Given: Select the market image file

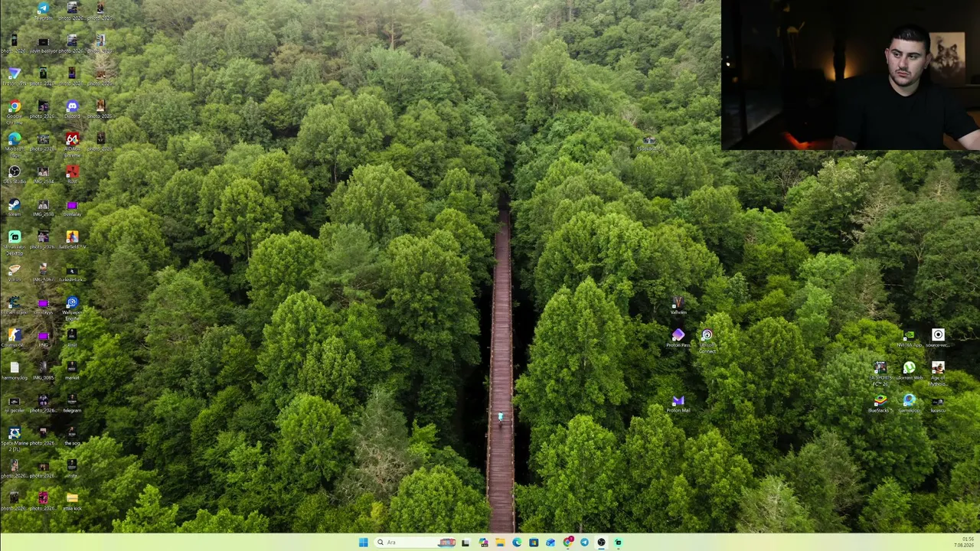Looking at the screenshot, I should 72,372.
